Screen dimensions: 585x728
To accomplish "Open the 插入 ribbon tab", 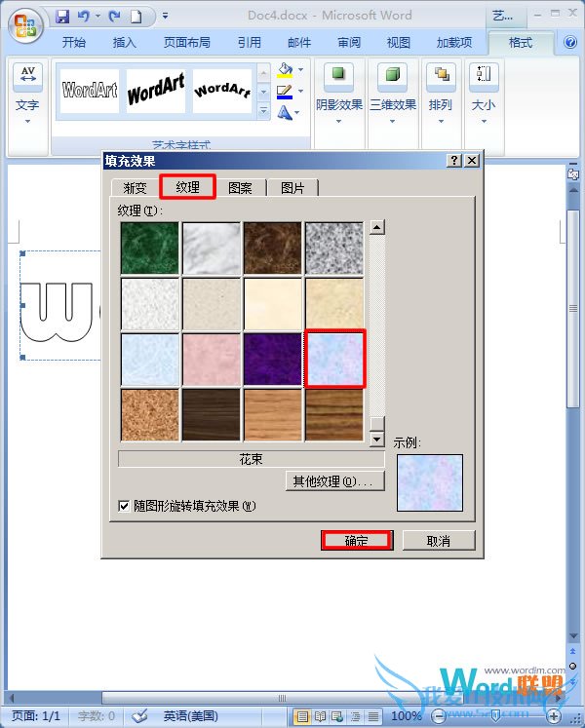I will [x=125, y=43].
